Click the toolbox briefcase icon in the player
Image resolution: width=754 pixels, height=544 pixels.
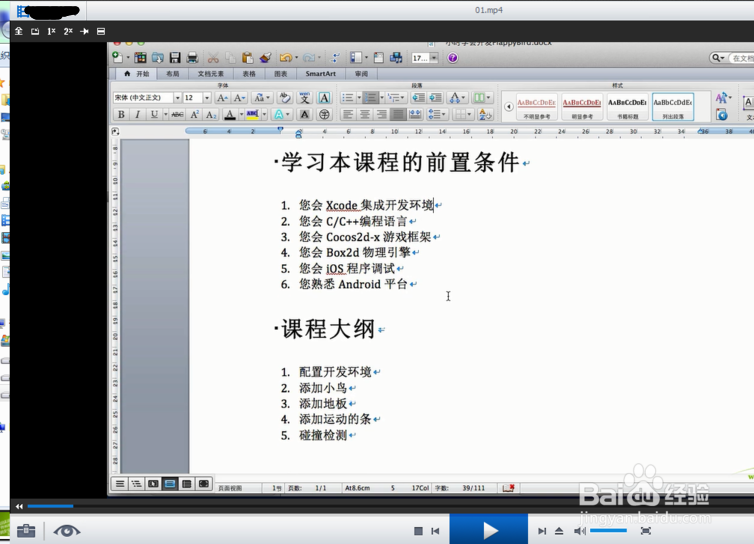26,531
